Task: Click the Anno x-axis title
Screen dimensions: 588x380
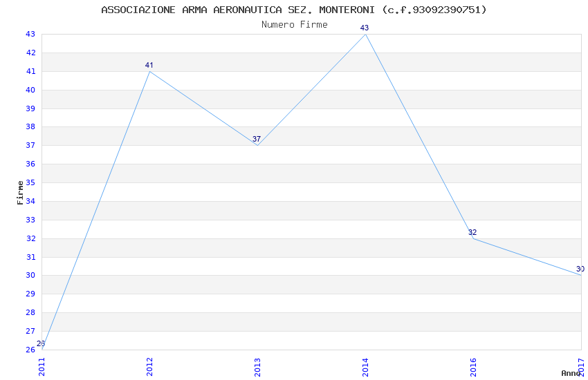Action: [x=571, y=373]
